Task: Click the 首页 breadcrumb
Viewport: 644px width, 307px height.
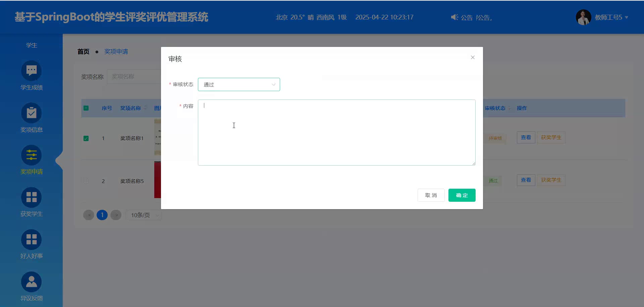Action: (84, 52)
